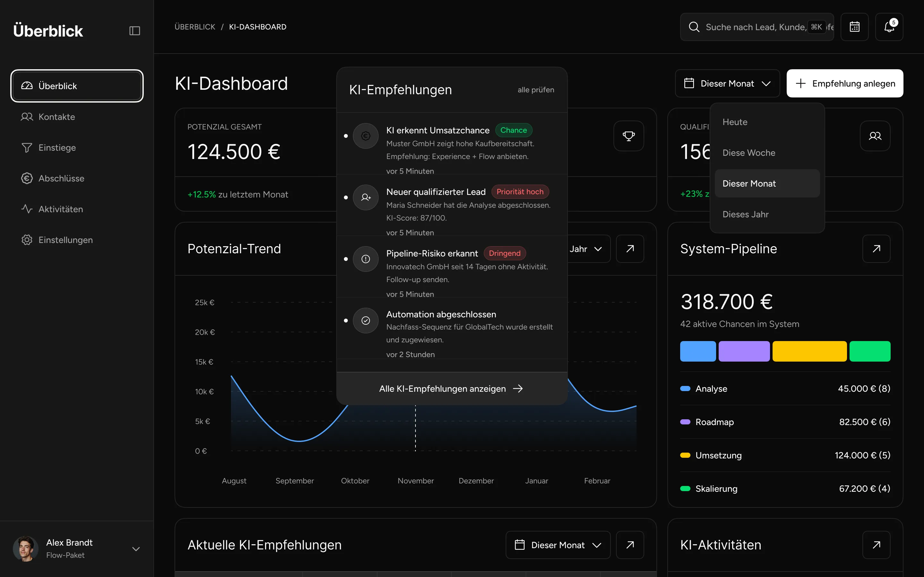Viewport: 924px width, 577px height.
Task: Collapse sidebar using the panel toggle icon
Action: 134,30
